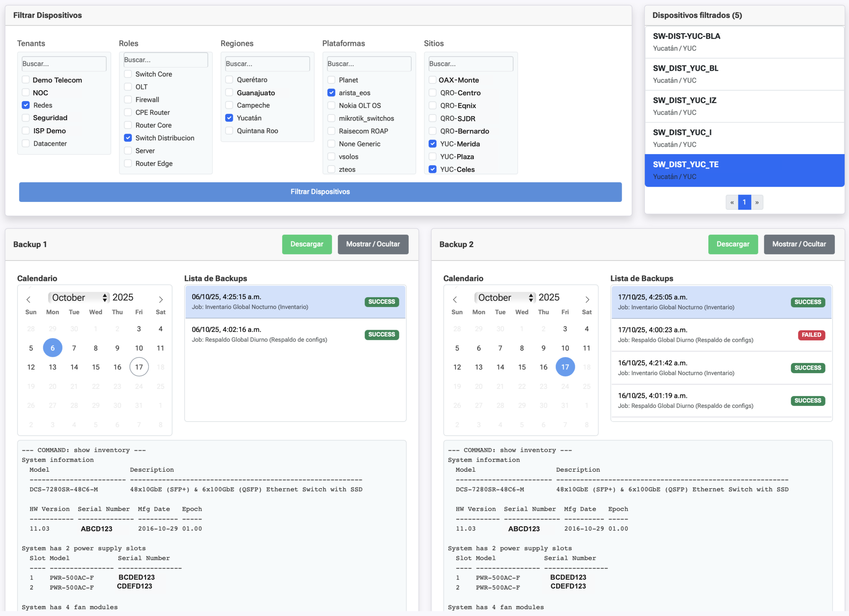The image size is (849, 616).
Task: Pick October 17 in Backup 2 calendar
Action: click(x=565, y=367)
